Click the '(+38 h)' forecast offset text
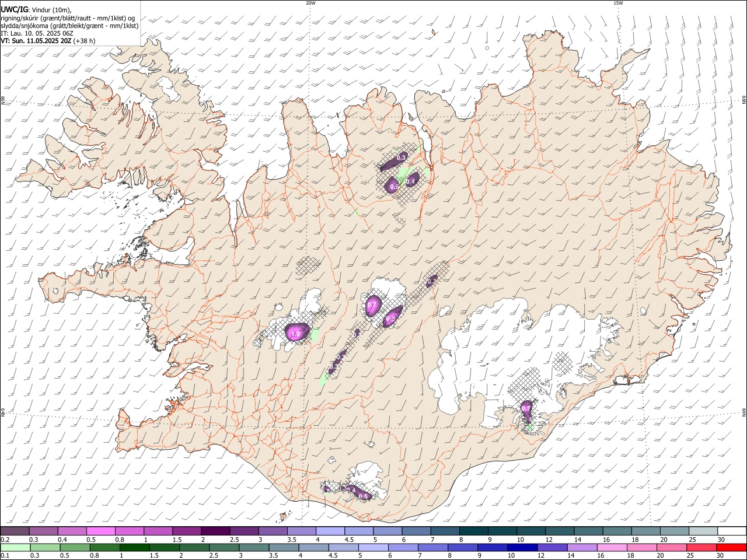This screenshot has width=747, height=560. coord(85,41)
